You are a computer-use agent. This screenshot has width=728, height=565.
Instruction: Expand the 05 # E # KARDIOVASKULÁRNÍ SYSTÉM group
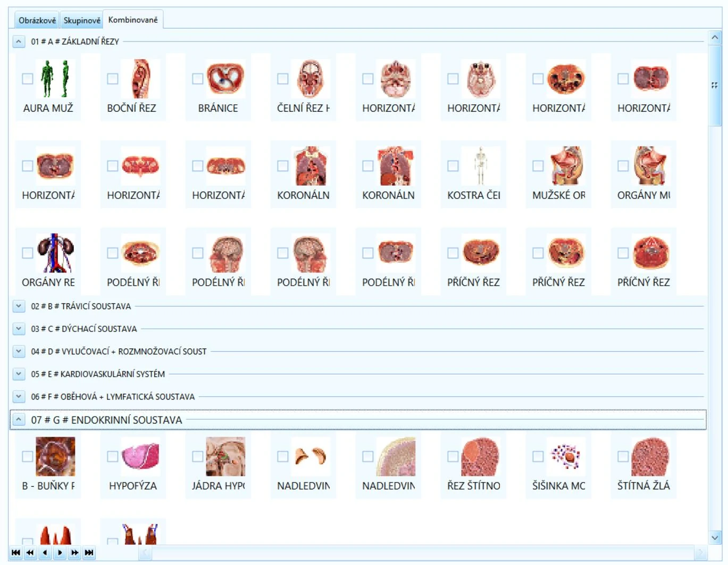pos(19,374)
